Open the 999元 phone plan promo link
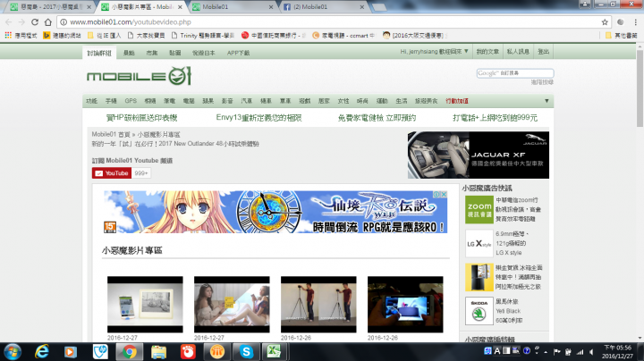Screen dimensions: 644x361 (495, 118)
